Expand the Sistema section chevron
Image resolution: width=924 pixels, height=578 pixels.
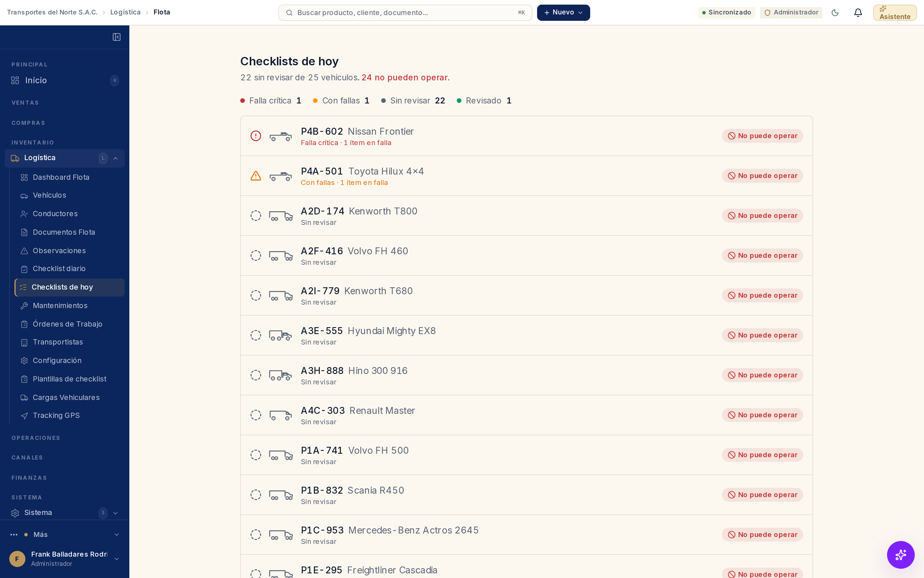(x=116, y=513)
